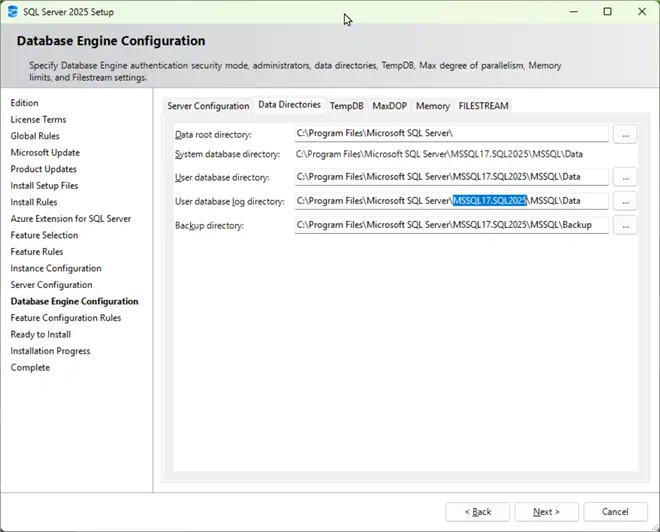Image resolution: width=660 pixels, height=532 pixels.
Task: Open the MaxDOP tab
Action: (389, 106)
